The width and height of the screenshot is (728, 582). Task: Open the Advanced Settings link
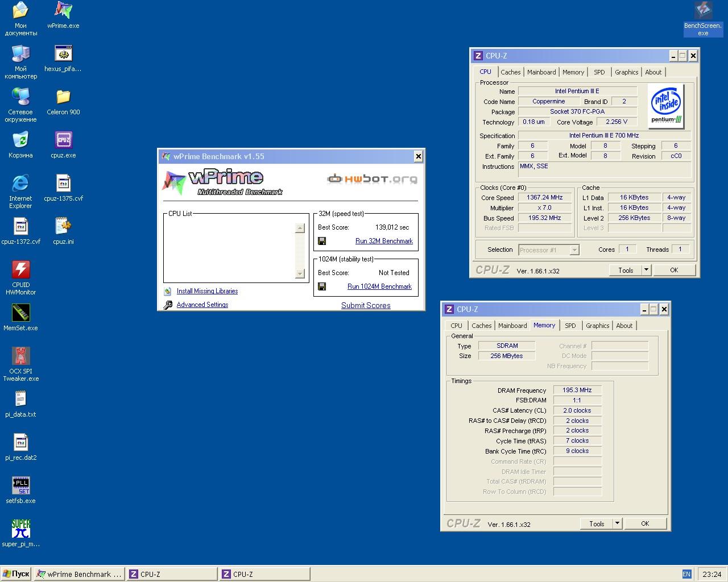202,305
